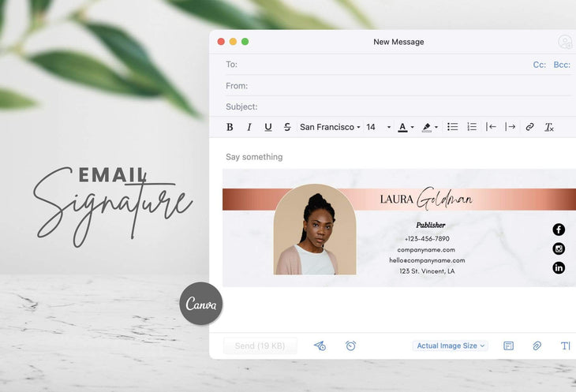
Task: Toggle italic text formatting
Action: pyautogui.click(x=249, y=127)
